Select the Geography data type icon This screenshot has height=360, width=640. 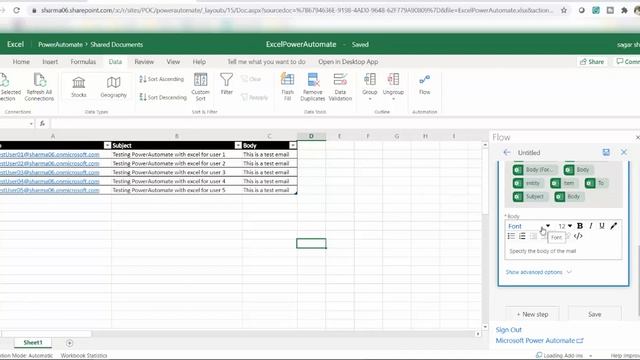(x=113, y=87)
